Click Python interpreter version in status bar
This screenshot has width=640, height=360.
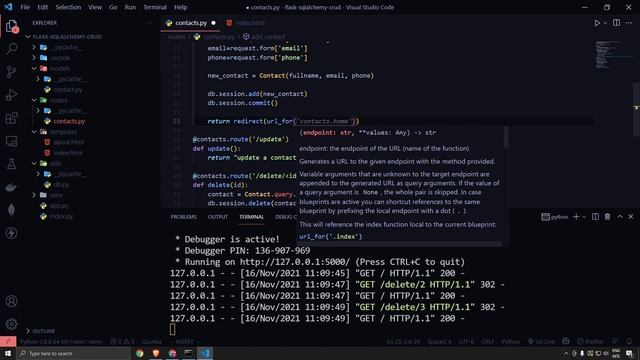click(61, 342)
